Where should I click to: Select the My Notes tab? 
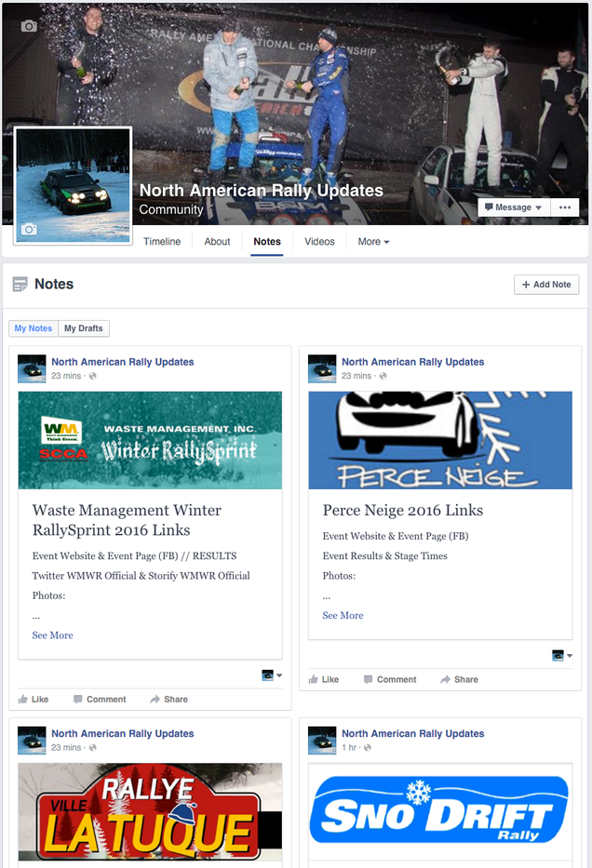point(34,328)
